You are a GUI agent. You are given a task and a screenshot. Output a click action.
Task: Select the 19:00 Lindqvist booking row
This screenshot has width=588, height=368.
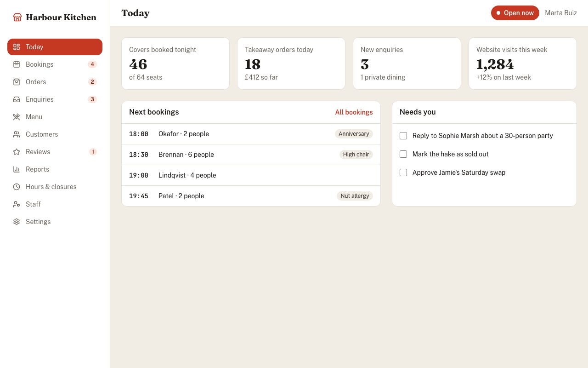(x=251, y=175)
